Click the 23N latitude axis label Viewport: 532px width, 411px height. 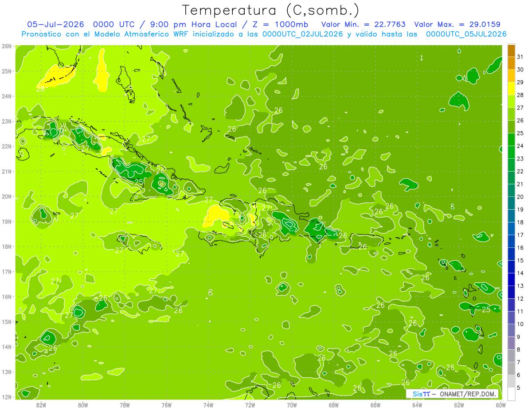pyautogui.click(x=6, y=121)
